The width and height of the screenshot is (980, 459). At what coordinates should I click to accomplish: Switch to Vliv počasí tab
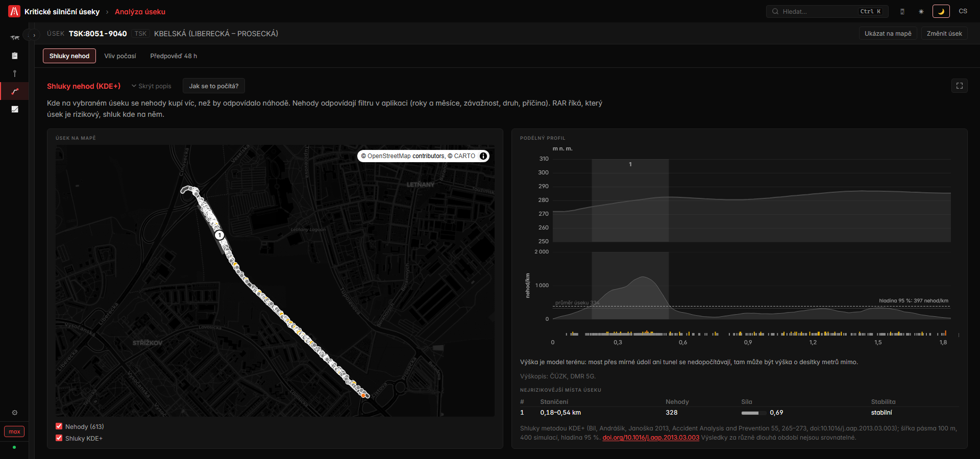coord(120,56)
